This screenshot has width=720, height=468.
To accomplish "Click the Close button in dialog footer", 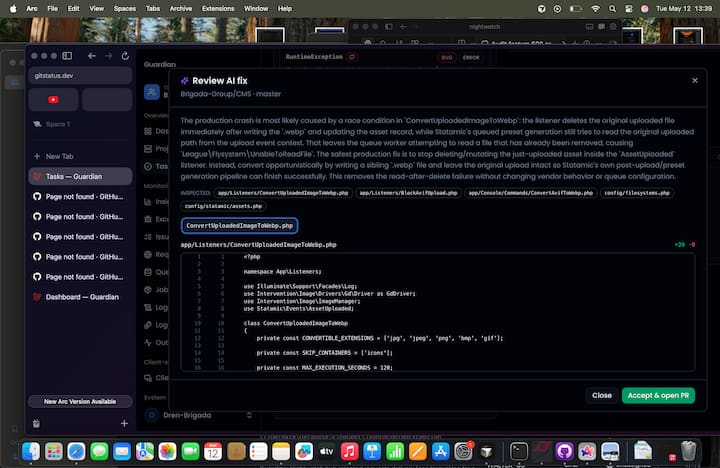I will pyautogui.click(x=602, y=395).
